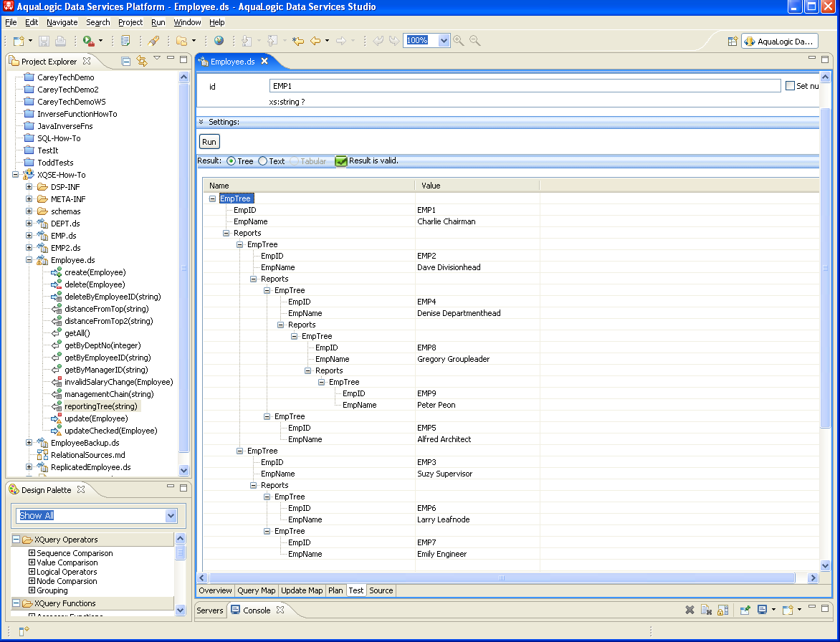This screenshot has height=642, width=840.
Task: Open the Show All palette dropdown
Action: tap(171, 515)
